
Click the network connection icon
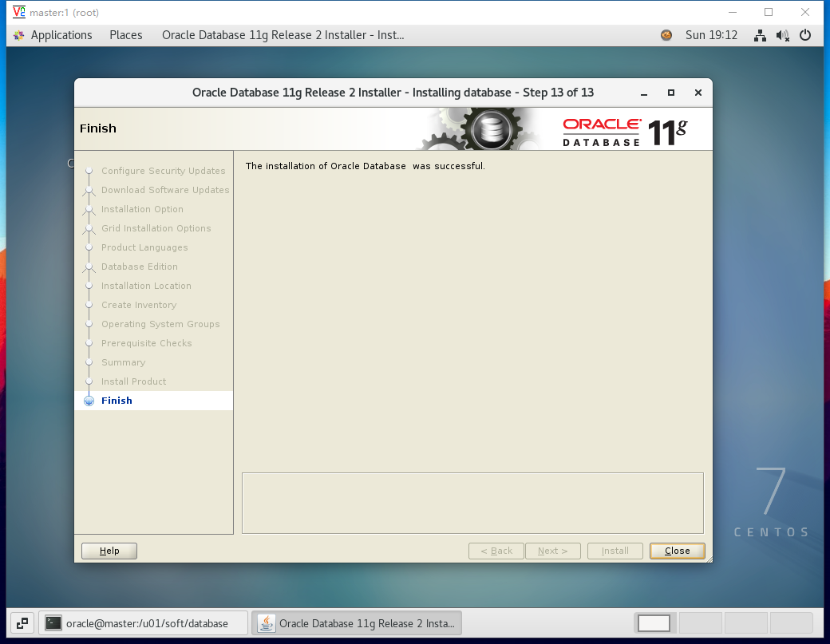pyautogui.click(x=760, y=35)
